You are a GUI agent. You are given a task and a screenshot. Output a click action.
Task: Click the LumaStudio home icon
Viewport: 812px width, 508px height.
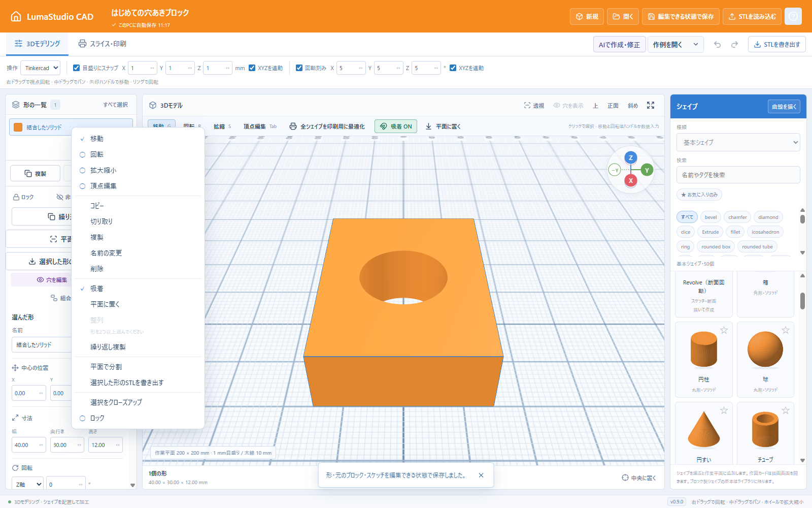click(16, 16)
